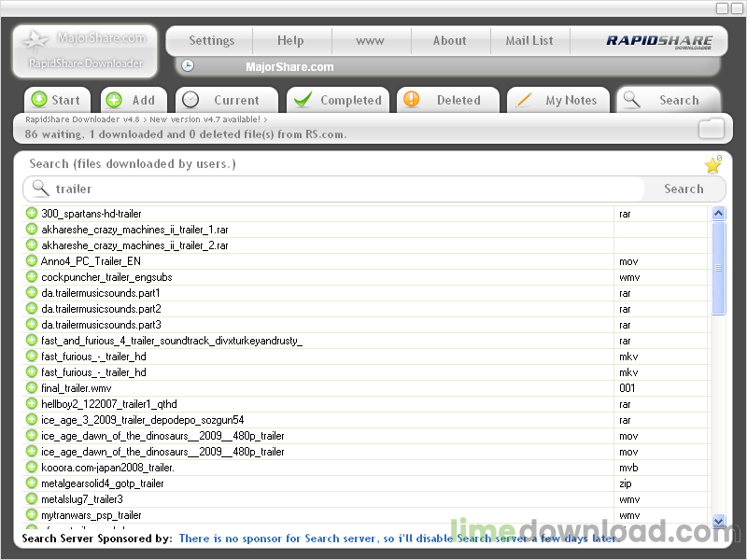Open the Settings menu

tap(212, 40)
